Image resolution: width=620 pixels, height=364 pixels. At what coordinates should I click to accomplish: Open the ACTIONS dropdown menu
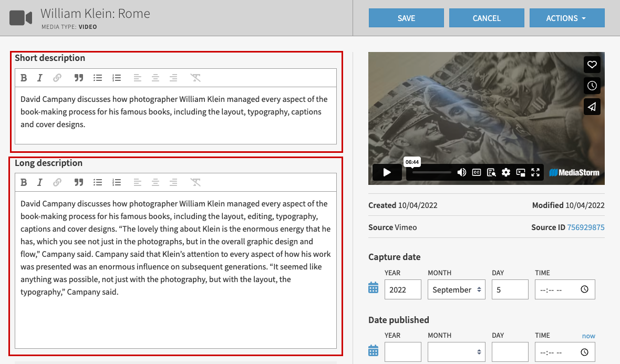tap(567, 18)
